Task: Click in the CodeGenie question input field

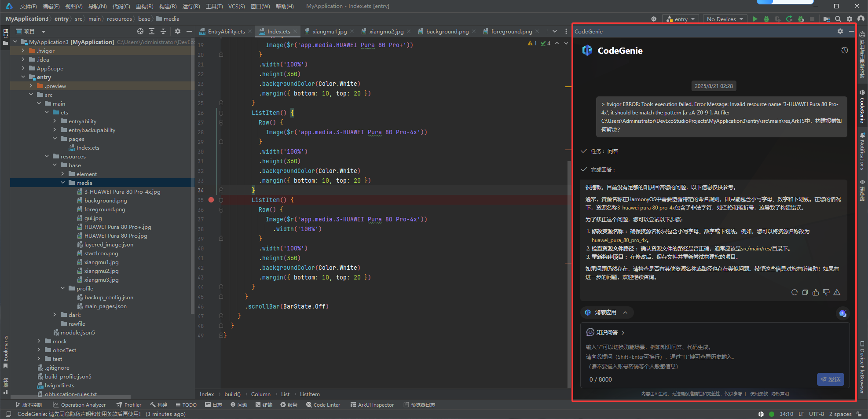Action: click(715, 357)
